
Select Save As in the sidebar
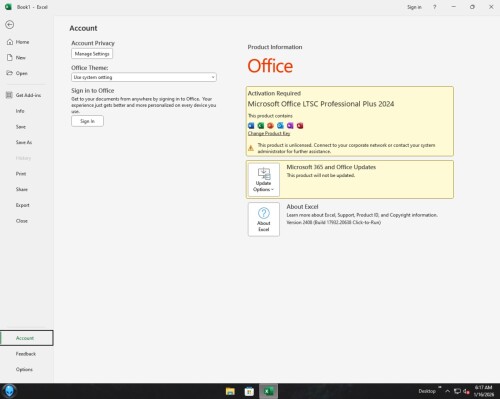click(24, 142)
